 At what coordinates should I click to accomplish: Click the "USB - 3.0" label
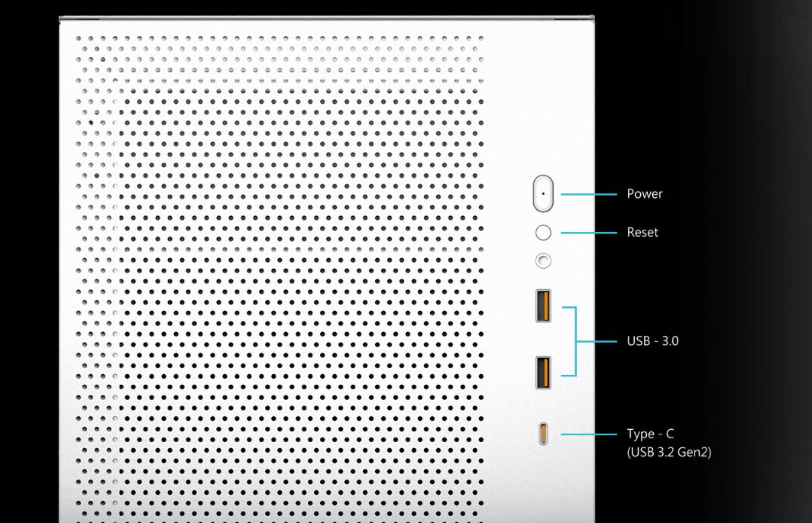(652, 341)
